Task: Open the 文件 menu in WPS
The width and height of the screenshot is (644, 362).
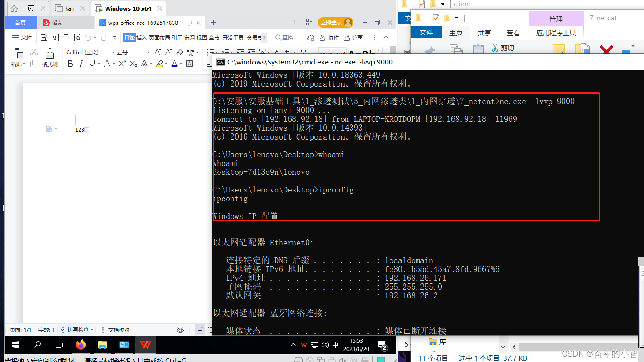Action: pos(22,38)
